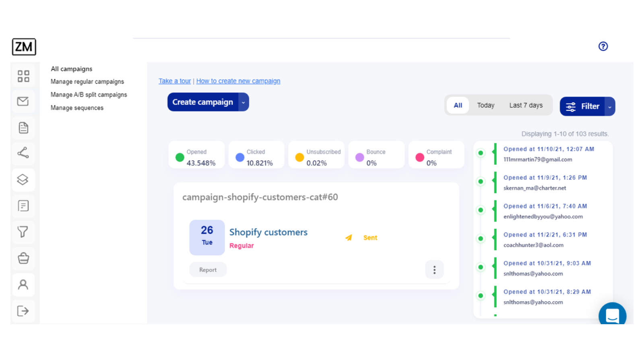Open Manage A/B split campaigns menu item
644x362 pixels.
(89, 95)
